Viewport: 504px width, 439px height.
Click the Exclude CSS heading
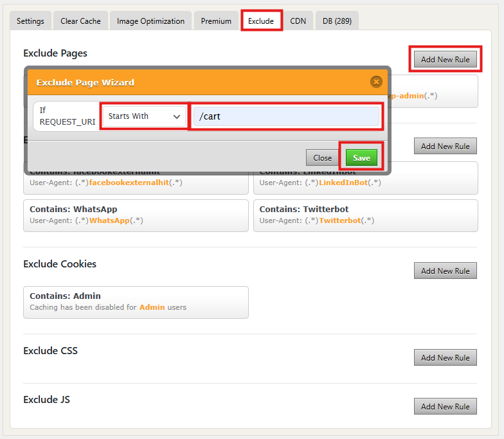pyautogui.click(x=50, y=351)
